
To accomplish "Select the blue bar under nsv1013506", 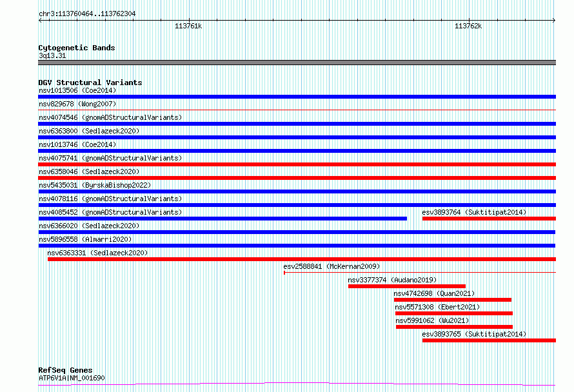I will [x=297, y=97].
